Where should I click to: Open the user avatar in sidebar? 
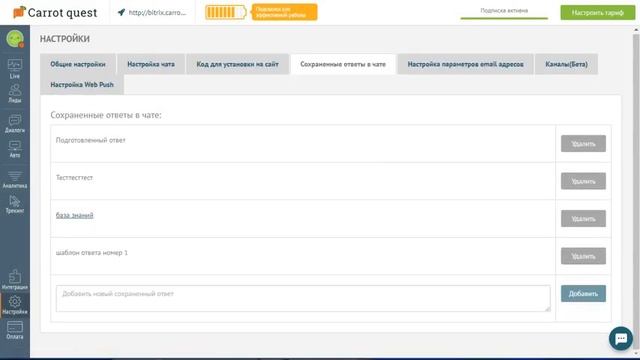click(x=15, y=39)
